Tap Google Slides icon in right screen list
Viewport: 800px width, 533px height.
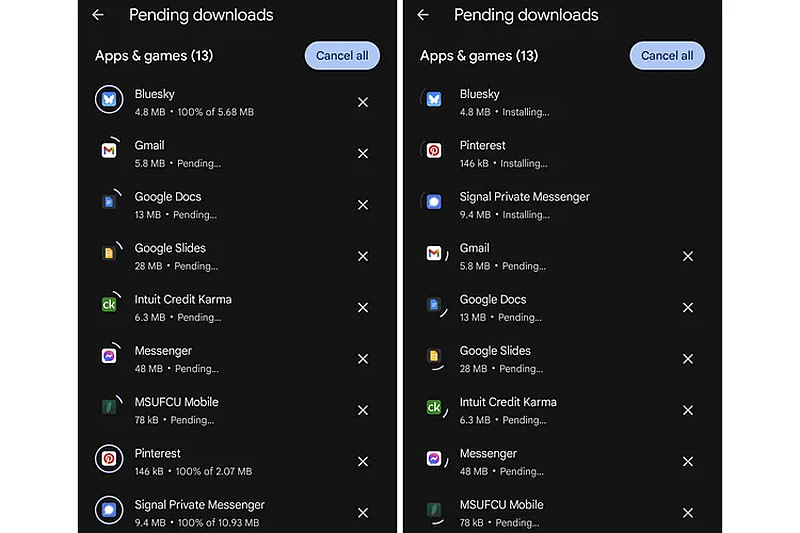434,356
